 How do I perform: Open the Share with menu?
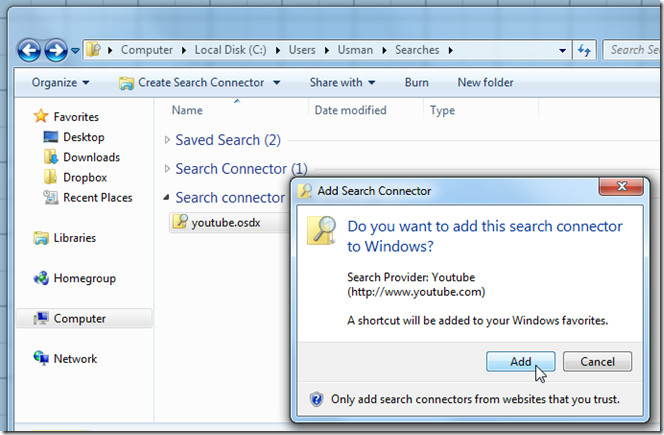342,82
